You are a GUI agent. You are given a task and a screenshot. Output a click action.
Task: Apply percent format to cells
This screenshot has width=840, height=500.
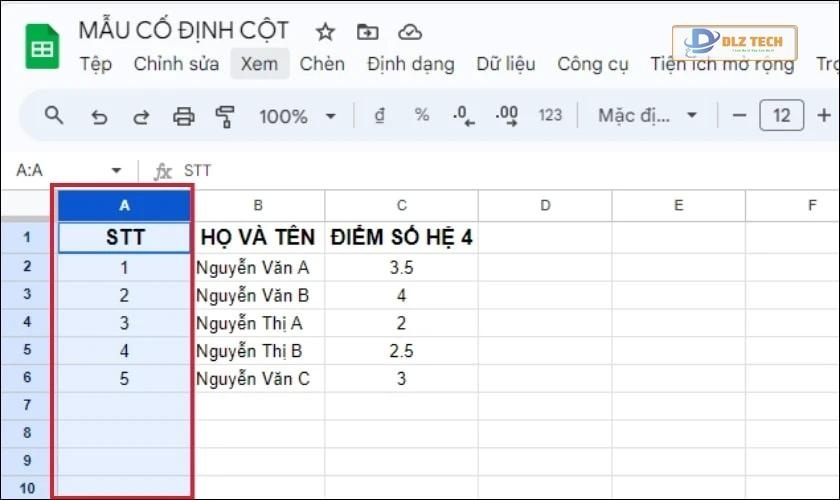coord(421,115)
